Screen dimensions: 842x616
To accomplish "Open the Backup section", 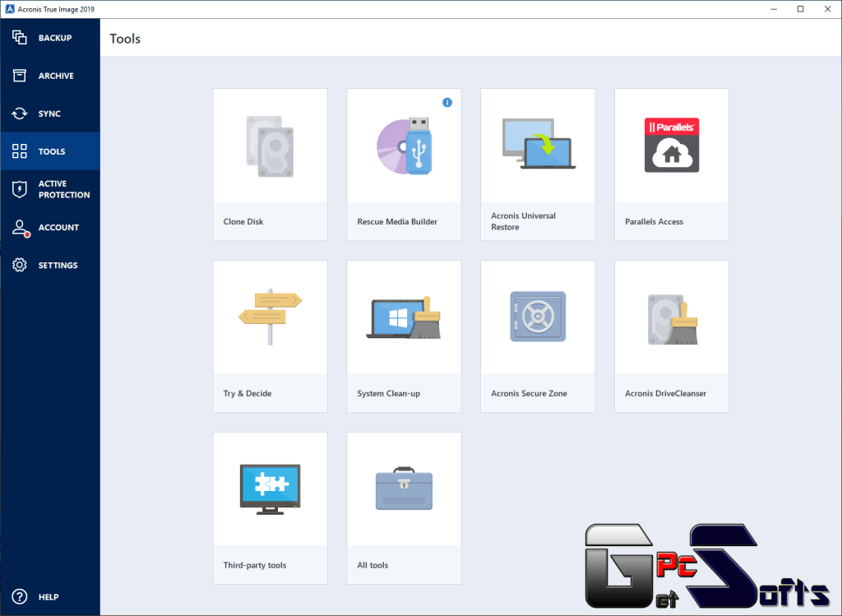I will 55,38.
